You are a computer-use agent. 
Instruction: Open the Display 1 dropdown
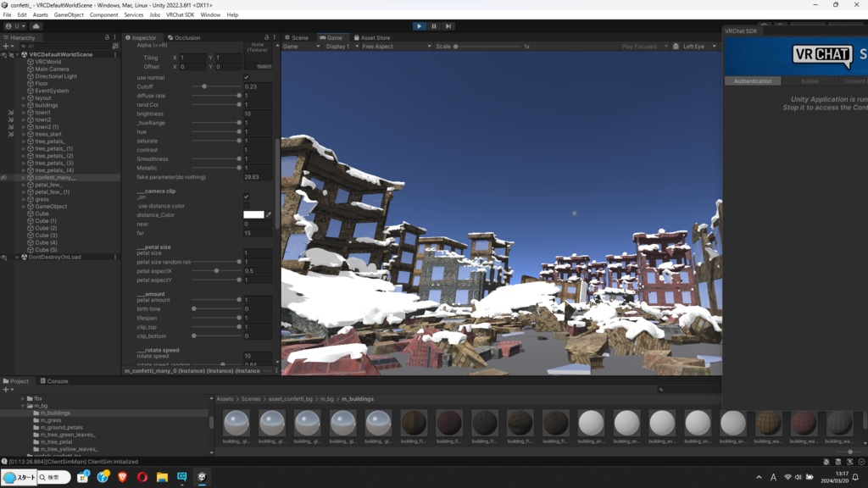pos(341,47)
